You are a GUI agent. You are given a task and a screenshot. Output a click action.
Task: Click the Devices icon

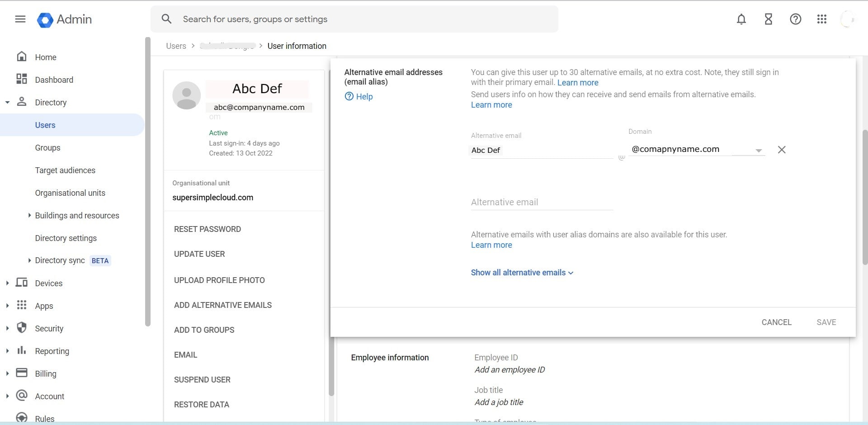click(21, 283)
